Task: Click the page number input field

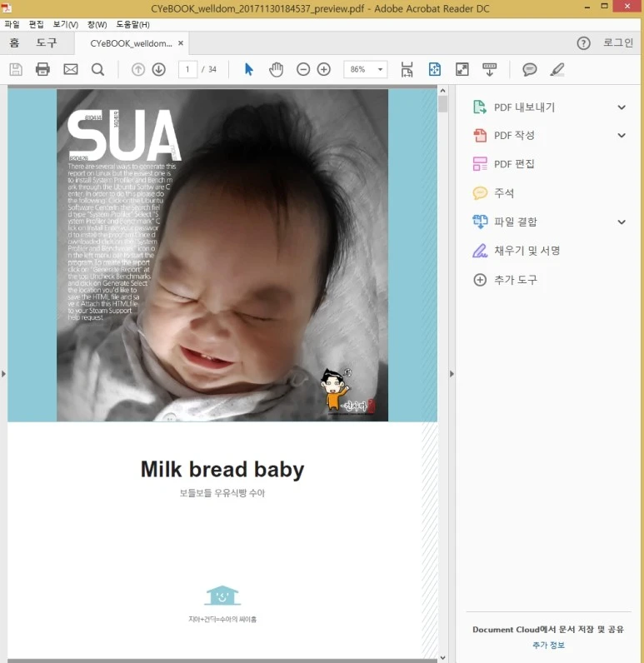Action: pyautogui.click(x=187, y=69)
